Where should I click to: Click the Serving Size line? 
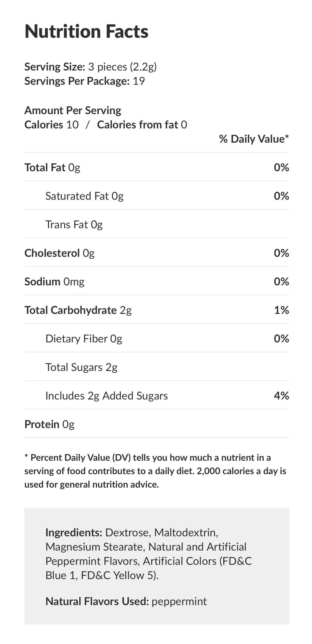click(x=90, y=67)
